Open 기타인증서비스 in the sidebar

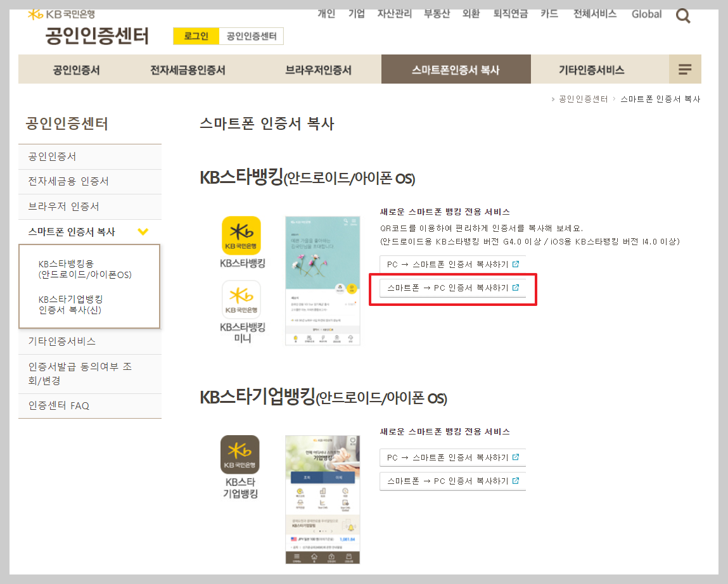click(x=90, y=341)
